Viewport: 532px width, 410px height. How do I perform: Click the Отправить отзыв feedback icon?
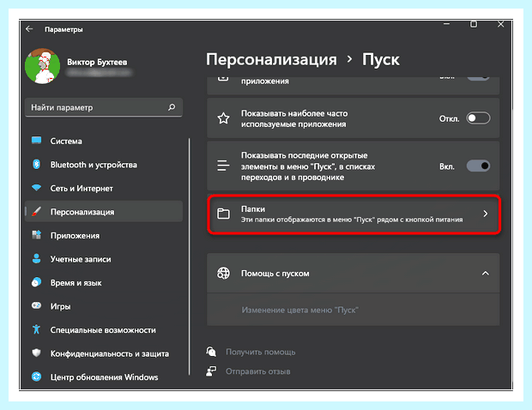[x=211, y=371]
